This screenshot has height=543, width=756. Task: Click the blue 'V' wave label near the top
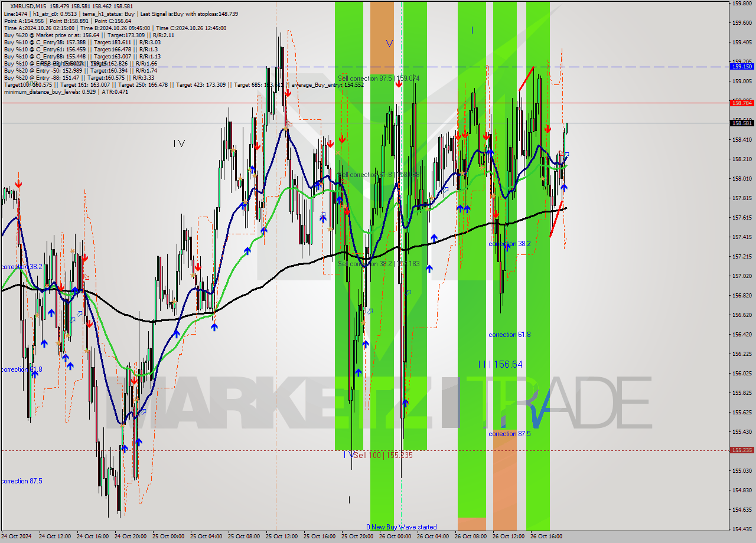(389, 43)
